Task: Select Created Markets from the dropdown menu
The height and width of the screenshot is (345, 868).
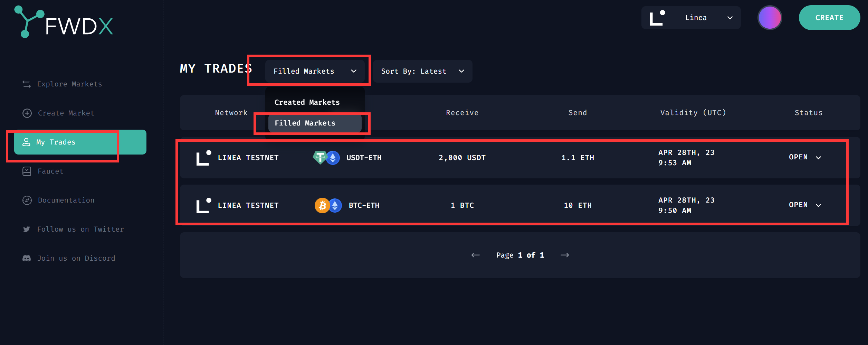Action: click(x=307, y=102)
